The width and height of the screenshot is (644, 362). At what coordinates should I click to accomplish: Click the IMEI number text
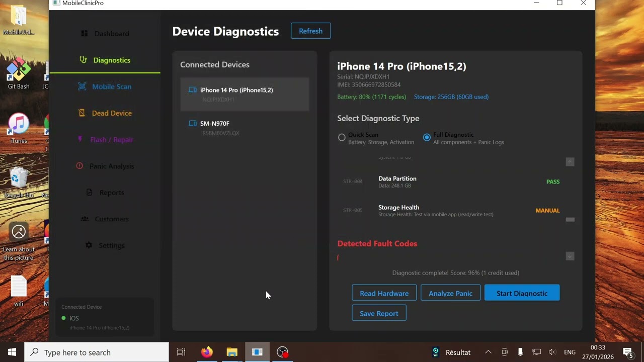pos(369,84)
